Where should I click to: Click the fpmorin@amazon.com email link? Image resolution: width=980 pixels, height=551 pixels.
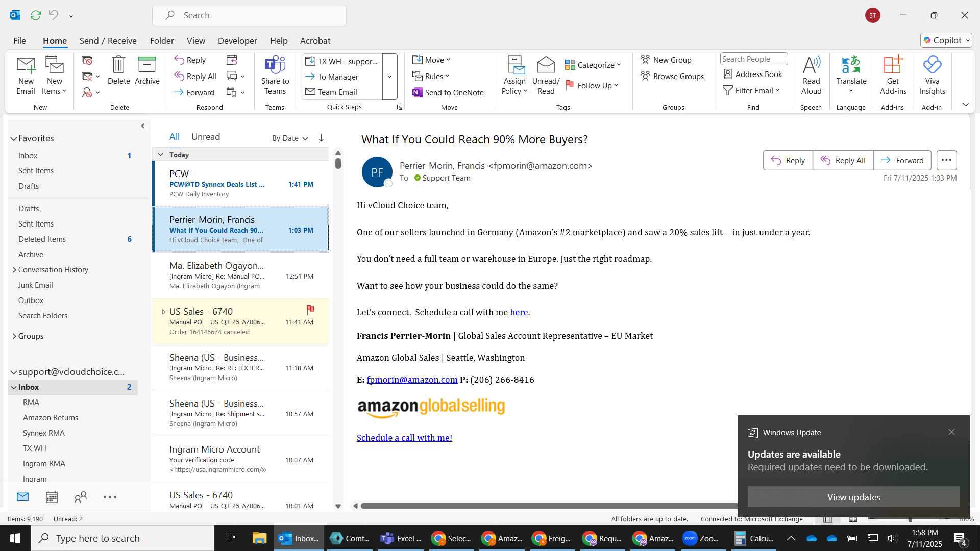click(412, 380)
